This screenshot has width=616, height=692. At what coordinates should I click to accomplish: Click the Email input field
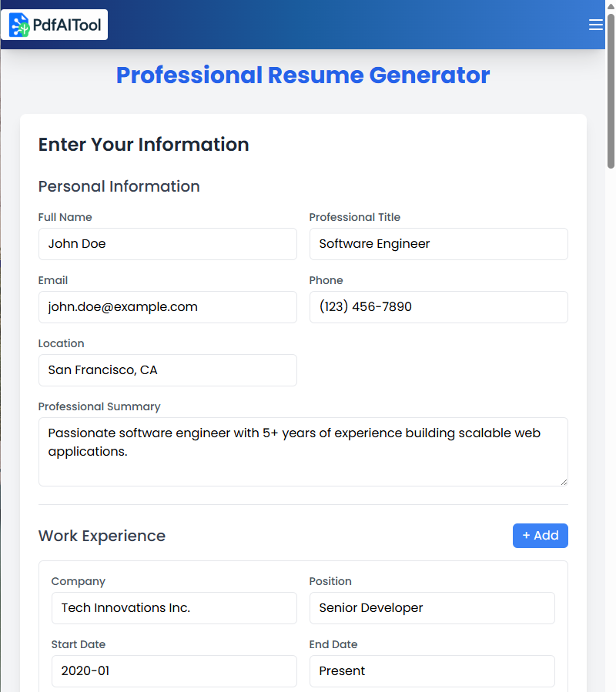click(167, 307)
